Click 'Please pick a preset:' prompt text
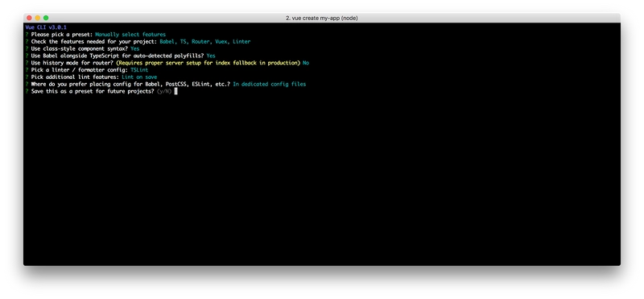Screen dimensions: 644x299 point(62,35)
